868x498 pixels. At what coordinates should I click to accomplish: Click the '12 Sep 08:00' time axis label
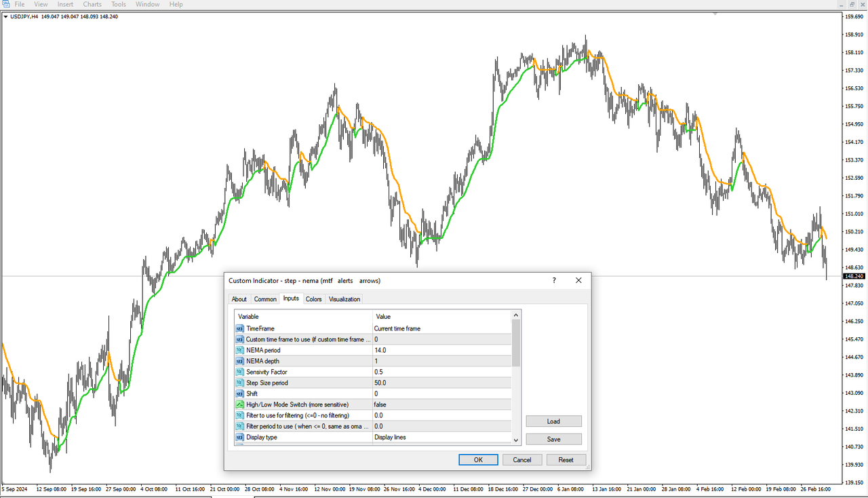50,489
